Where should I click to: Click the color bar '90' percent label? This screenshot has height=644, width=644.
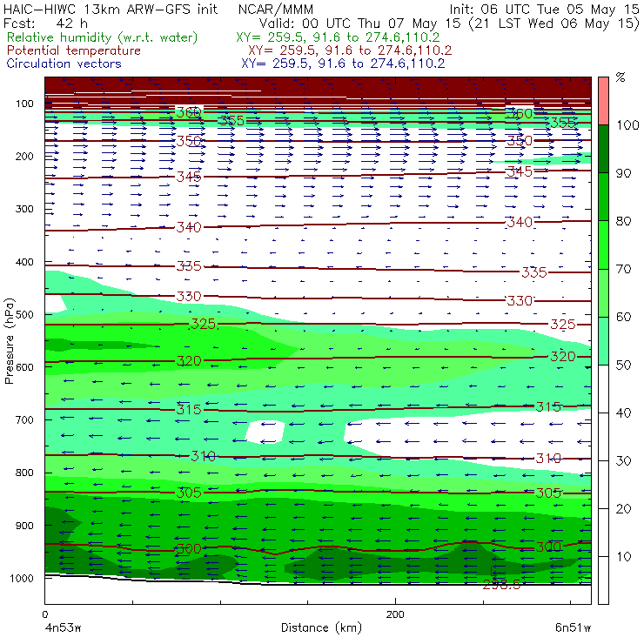click(x=623, y=173)
